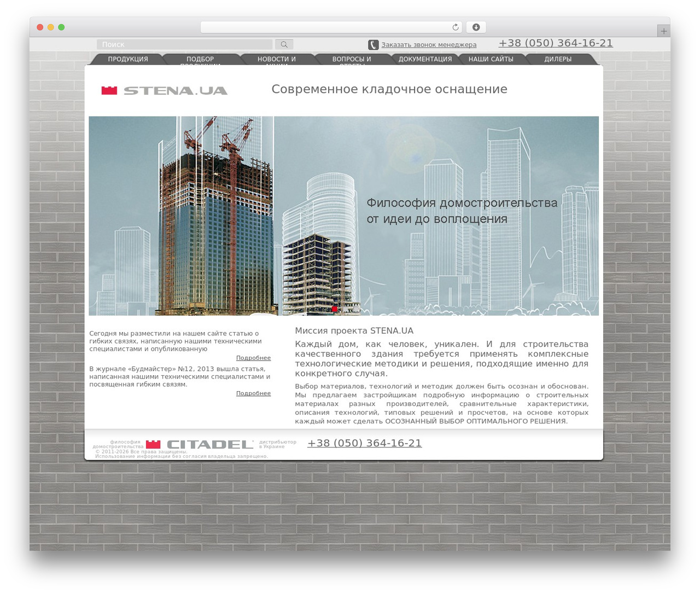Click the STENA.UA logo
Screen dimensions: 700x593
(165, 90)
